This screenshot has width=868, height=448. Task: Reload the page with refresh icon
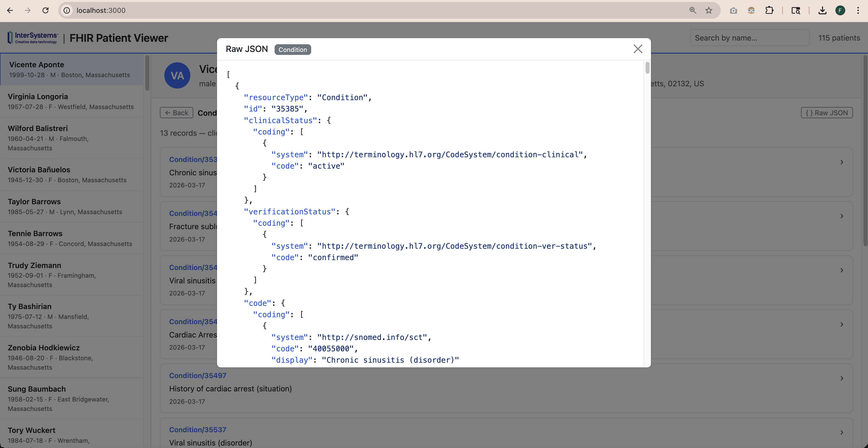click(x=45, y=10)
